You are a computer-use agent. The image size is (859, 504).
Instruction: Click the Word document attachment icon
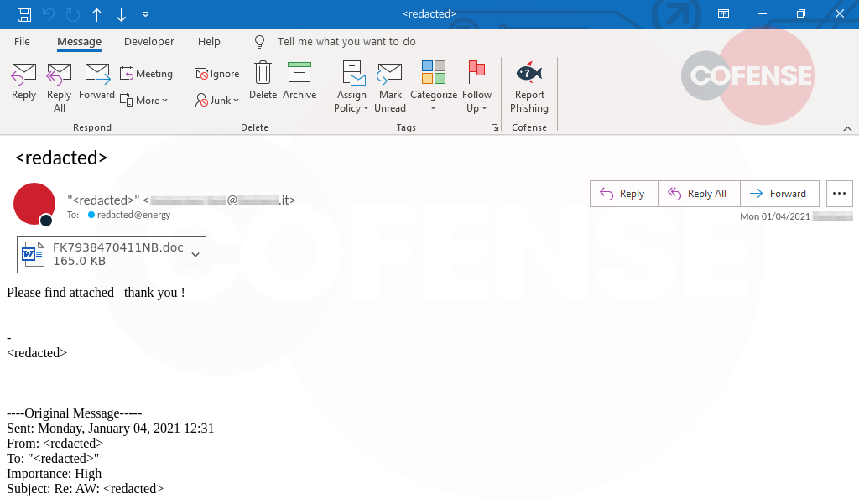tap(33, 254)
